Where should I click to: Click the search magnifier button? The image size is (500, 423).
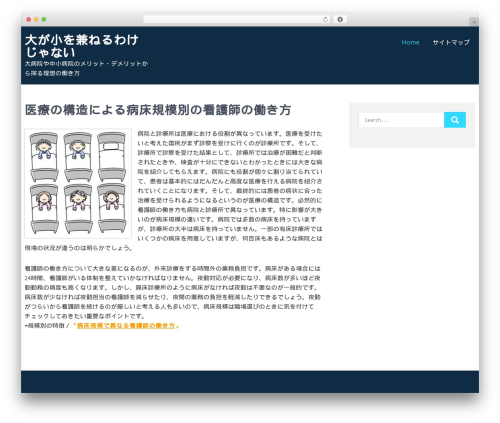click(455, 120)
